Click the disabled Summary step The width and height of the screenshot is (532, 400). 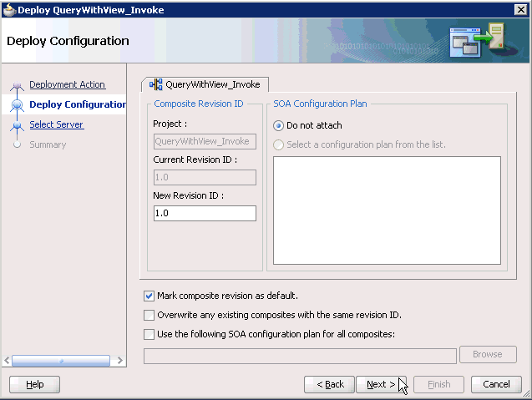(48, 144)
